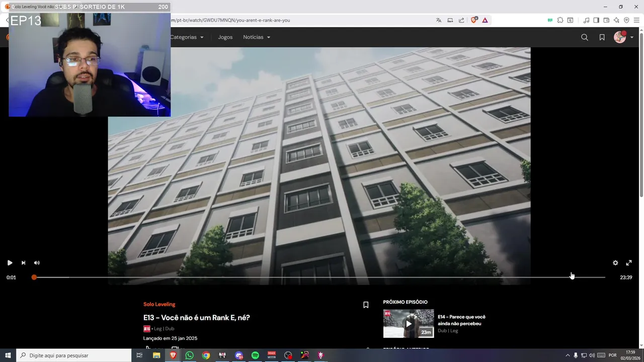
Task: Click the orange playback position marker
Action: 34,277
